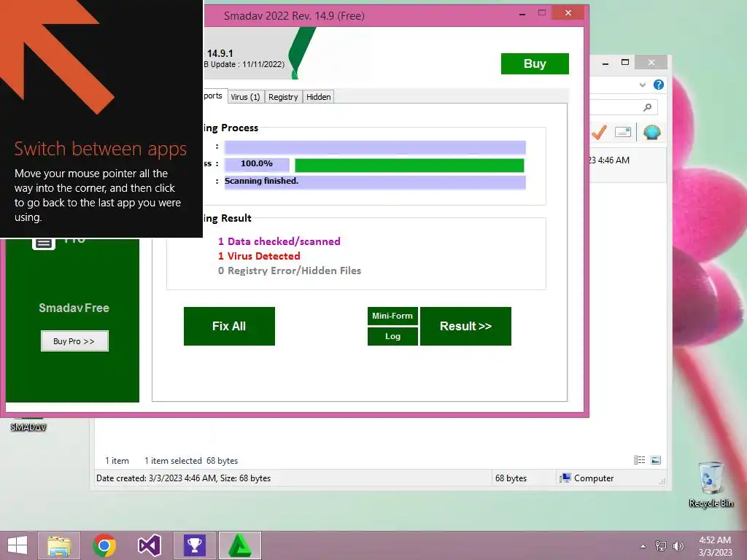The image size is (747, 560).
Task: Launch Google Chrome from taskbar
Action: coord(104,545)
